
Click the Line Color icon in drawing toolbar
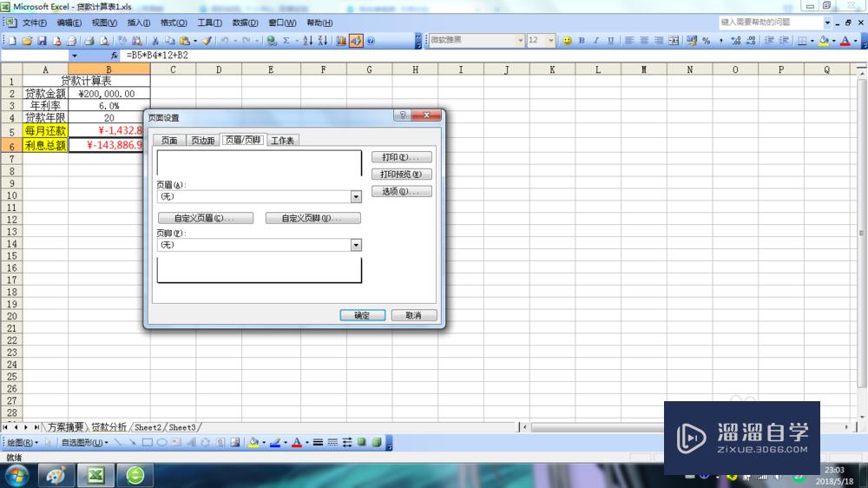point(275,443)
